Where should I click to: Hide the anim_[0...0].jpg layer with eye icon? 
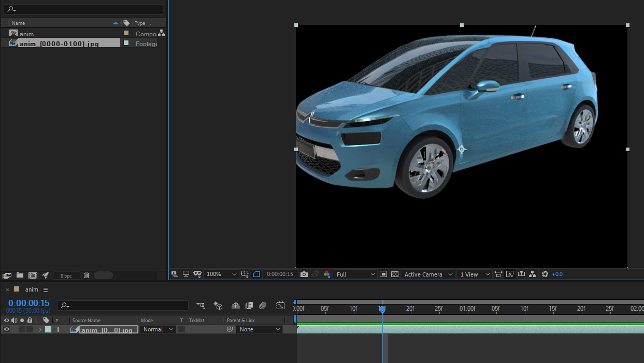click(7, 329)
